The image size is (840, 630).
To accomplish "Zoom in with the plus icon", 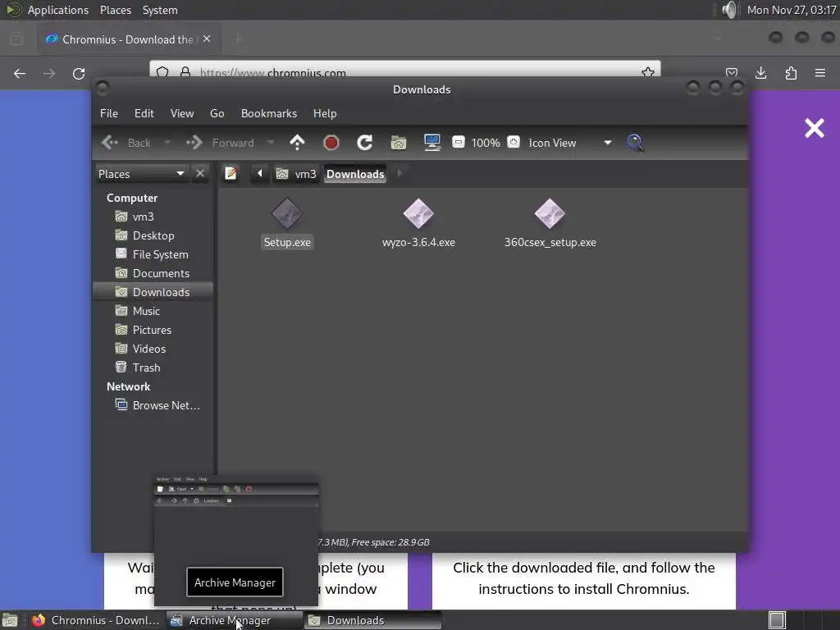I will click(514, 142).
